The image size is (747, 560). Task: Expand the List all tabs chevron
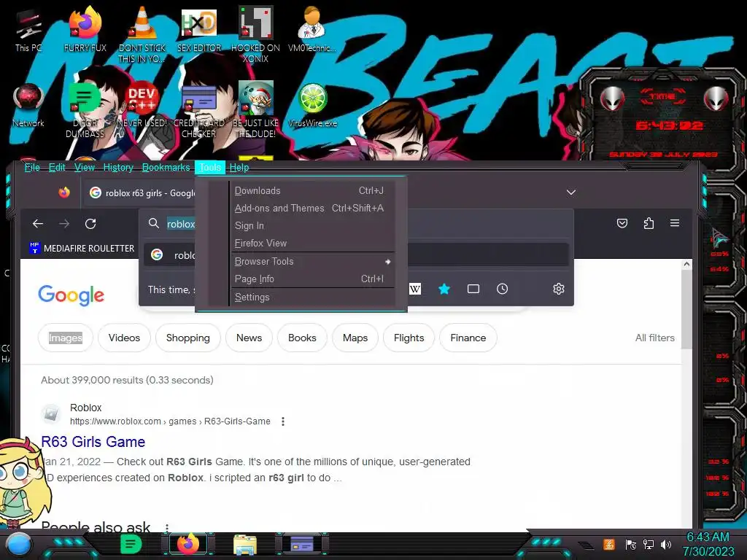point(571,192)
